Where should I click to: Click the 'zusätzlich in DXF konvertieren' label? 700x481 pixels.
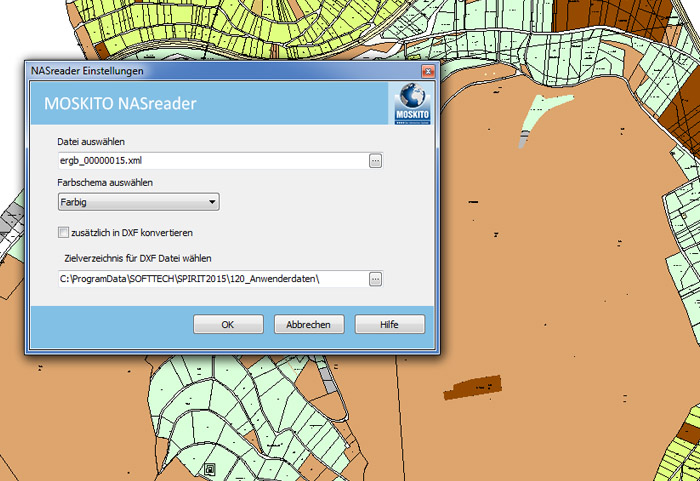132,233
